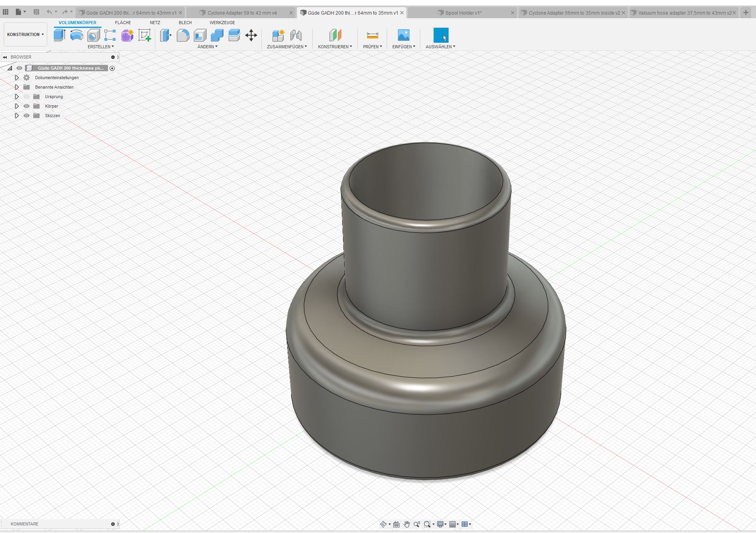Click the Measure icon in Prüfen
The image size is (756, 533).
[x=372, y=35]
